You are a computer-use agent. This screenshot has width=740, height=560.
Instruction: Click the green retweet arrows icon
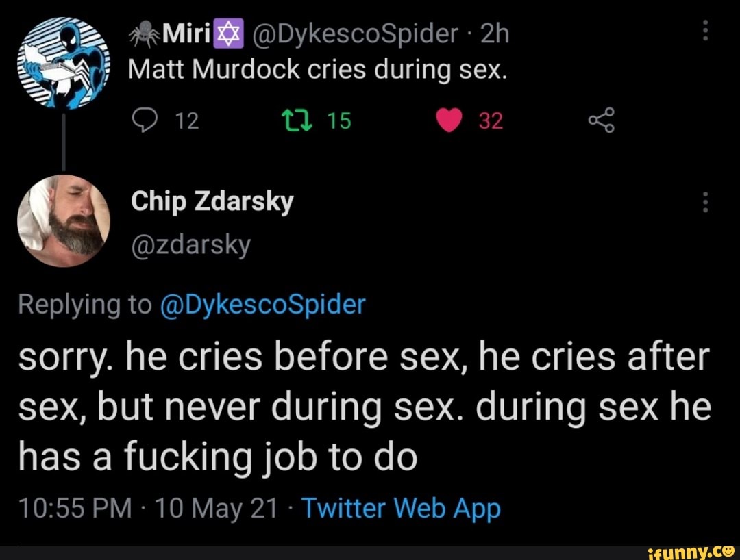pyautogui.click(x=301, y=121)
